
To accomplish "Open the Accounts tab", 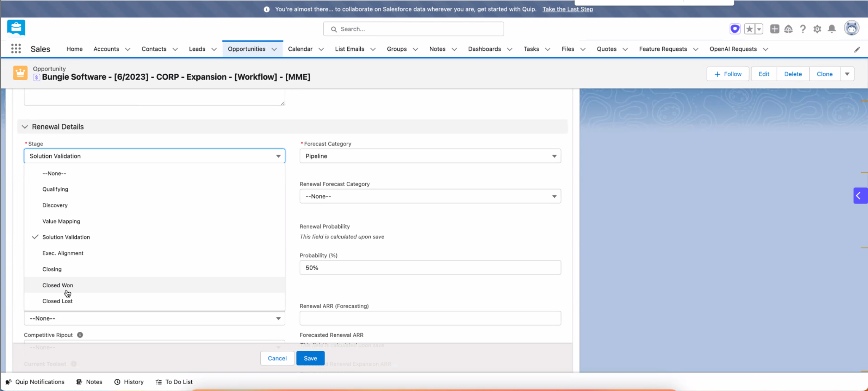I will point(106,49).
